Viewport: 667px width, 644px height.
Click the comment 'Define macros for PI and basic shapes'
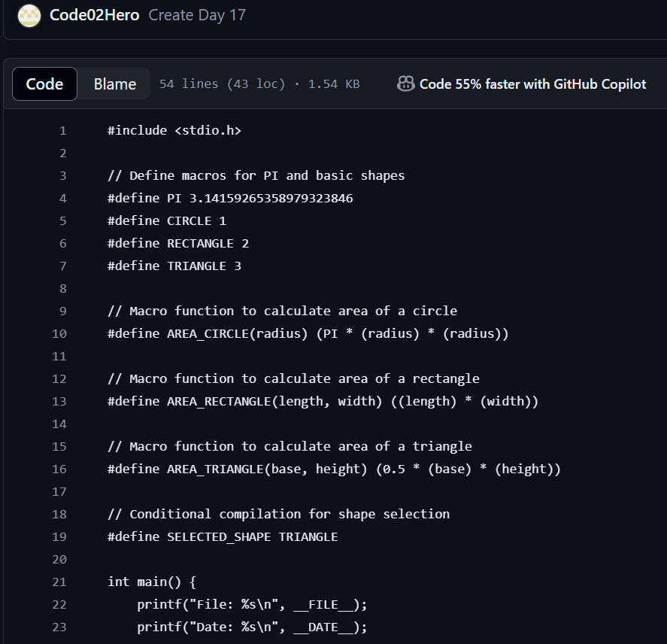tap(256, 175)
